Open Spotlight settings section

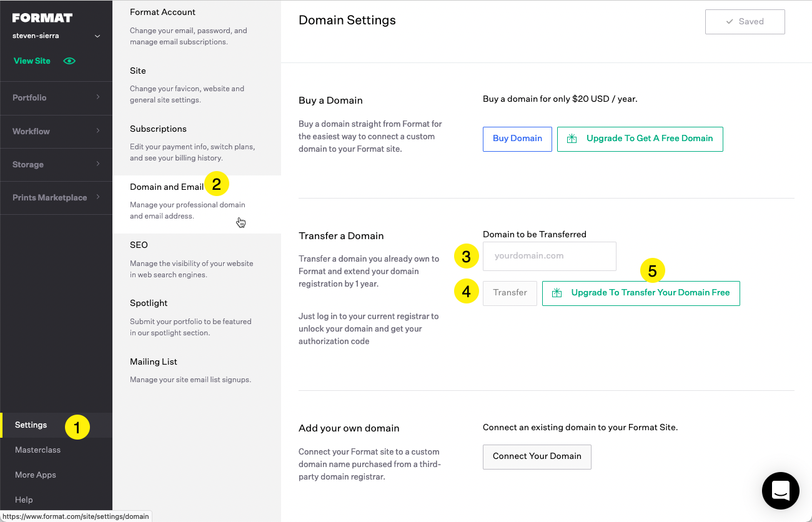(x=197, y=320)
